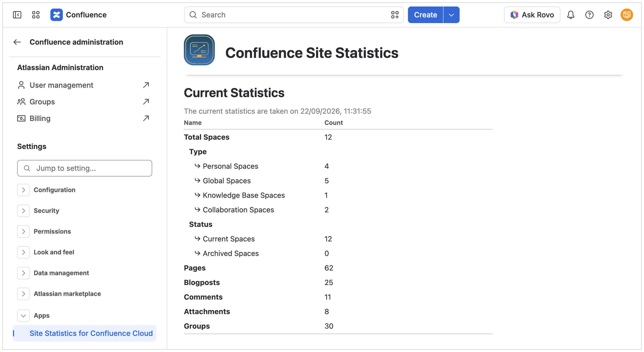644x352 pixels.
Task: Click the Name column header
Action: click(x=193, y=123)
